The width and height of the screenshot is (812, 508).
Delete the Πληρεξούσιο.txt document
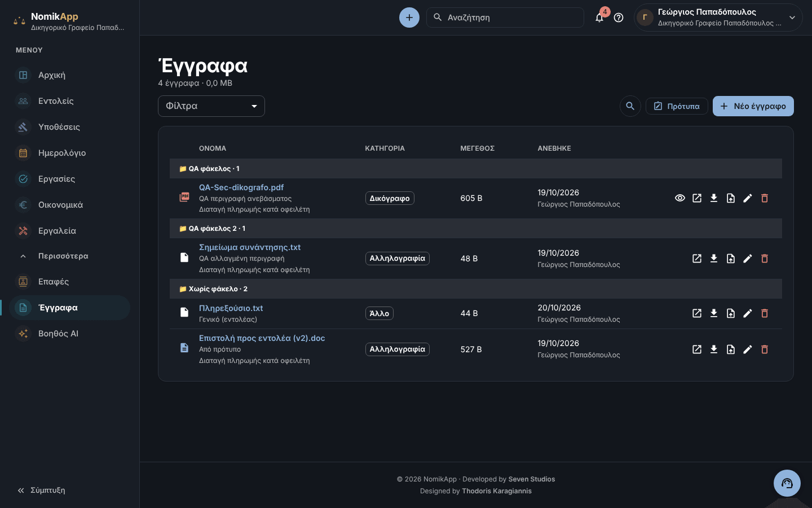coord(765,313)
